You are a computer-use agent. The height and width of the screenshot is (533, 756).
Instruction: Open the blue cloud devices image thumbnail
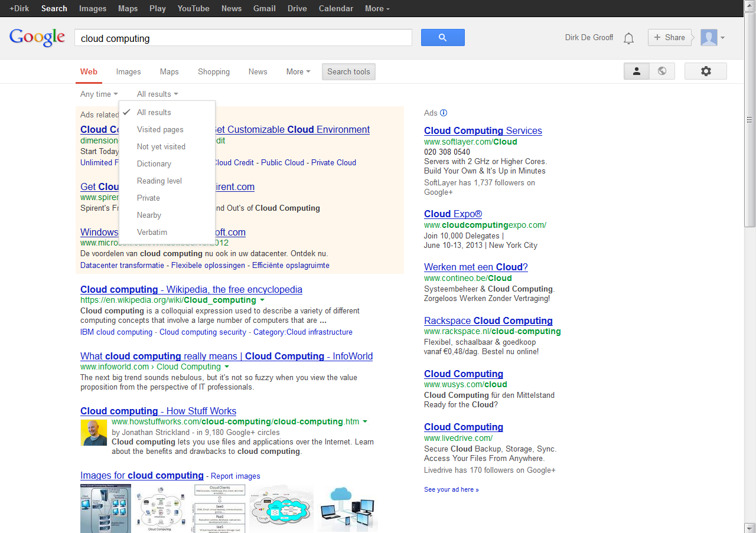(x=348, y=508)
